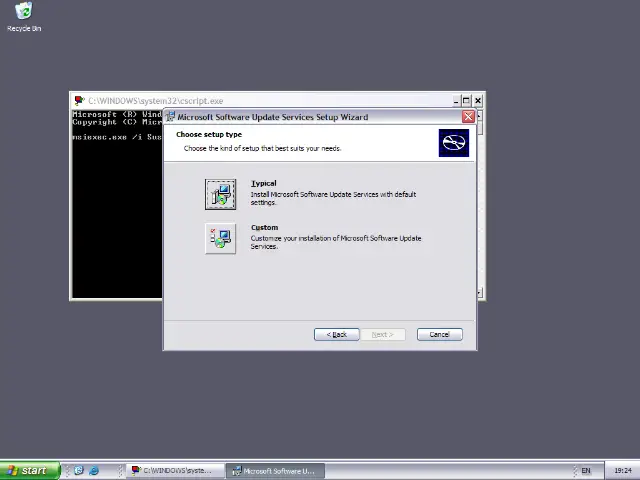Select the Custom setup icon button
This screenshot has height=480, width=640.
220,238
